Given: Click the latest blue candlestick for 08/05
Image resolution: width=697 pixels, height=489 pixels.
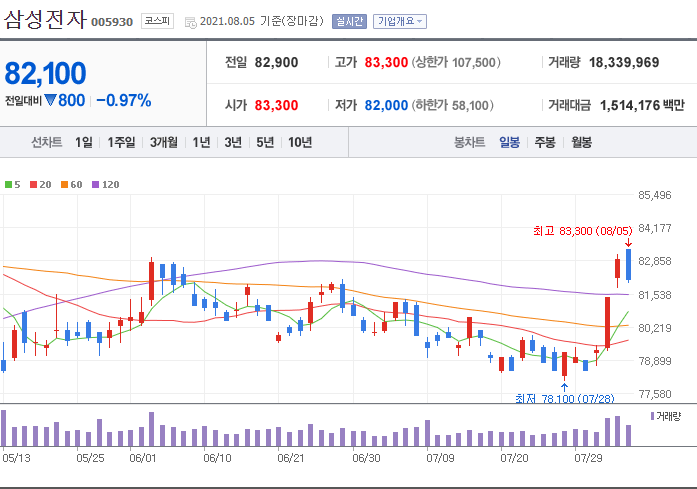Looking at the screenshot, I should point(629,265).
